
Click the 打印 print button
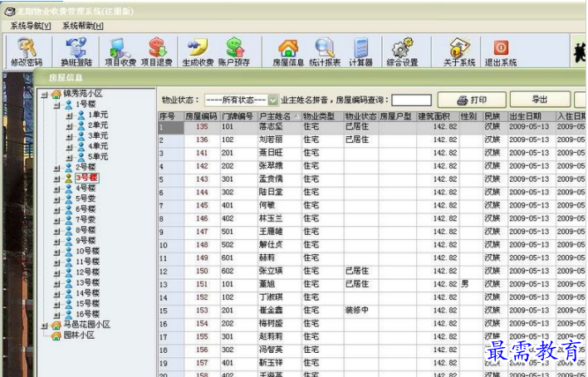[x=472, y=100]
